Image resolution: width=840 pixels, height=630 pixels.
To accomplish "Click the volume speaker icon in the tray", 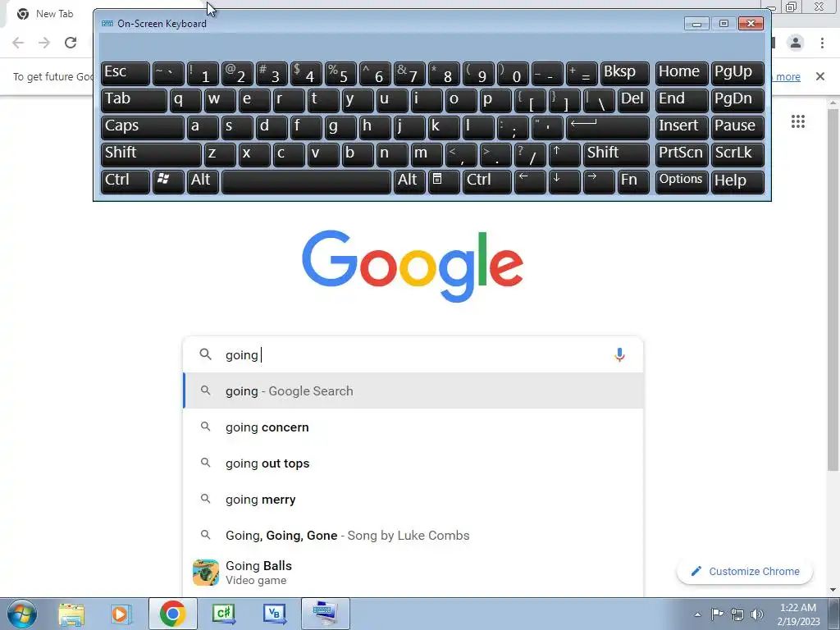I will pos(756,614).
